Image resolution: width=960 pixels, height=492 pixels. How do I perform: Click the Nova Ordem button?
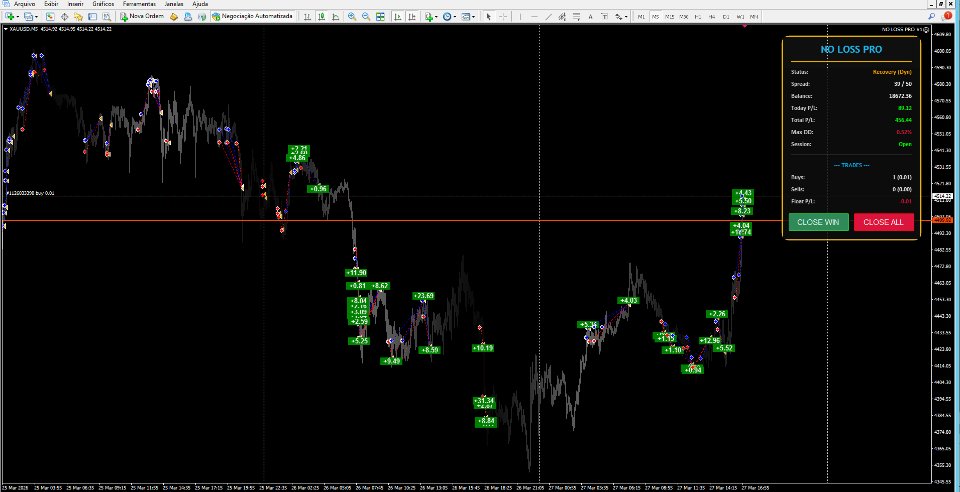click(x=142, y=17)
